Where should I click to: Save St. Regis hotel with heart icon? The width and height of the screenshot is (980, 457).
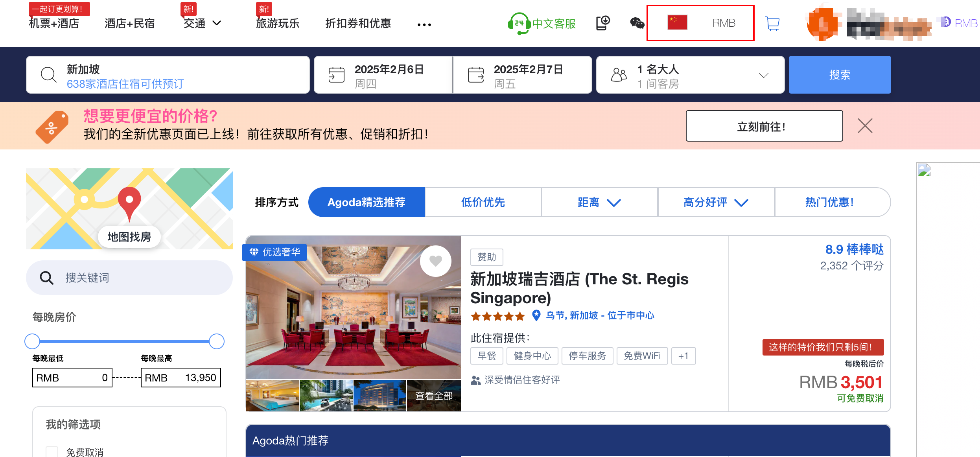coord(436,261)
